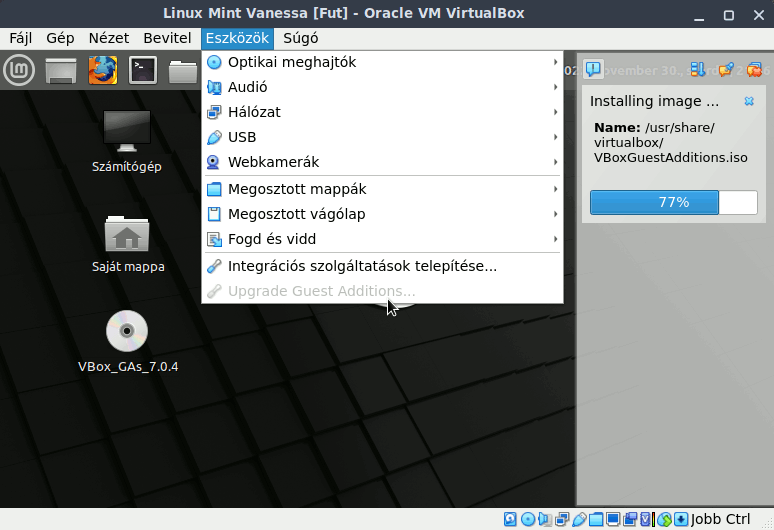Image resolution: width=774 pixels, height=530 pixels.
Task: Click the Installing image notification title
Action: [654, 101]
